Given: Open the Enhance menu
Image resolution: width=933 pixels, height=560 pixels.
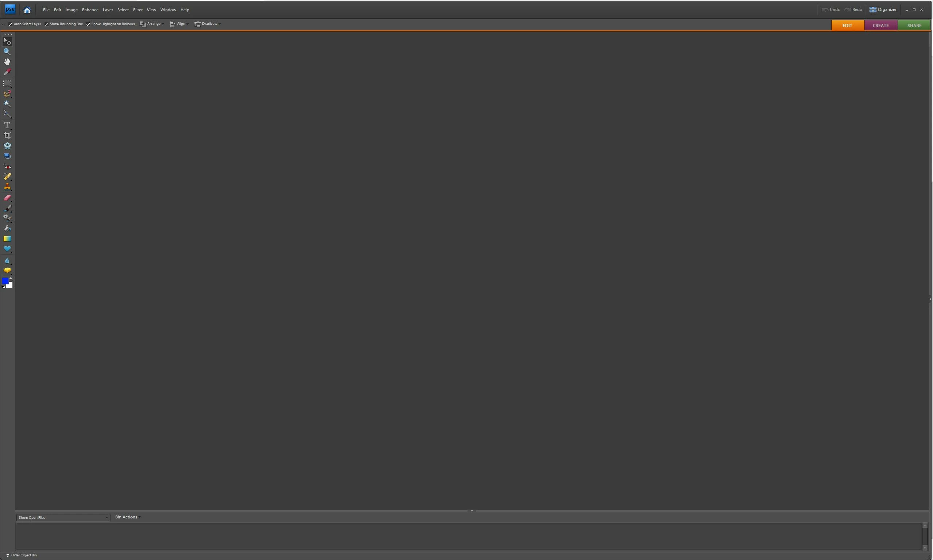Looking at the screenshot, I should click(90, 10).
